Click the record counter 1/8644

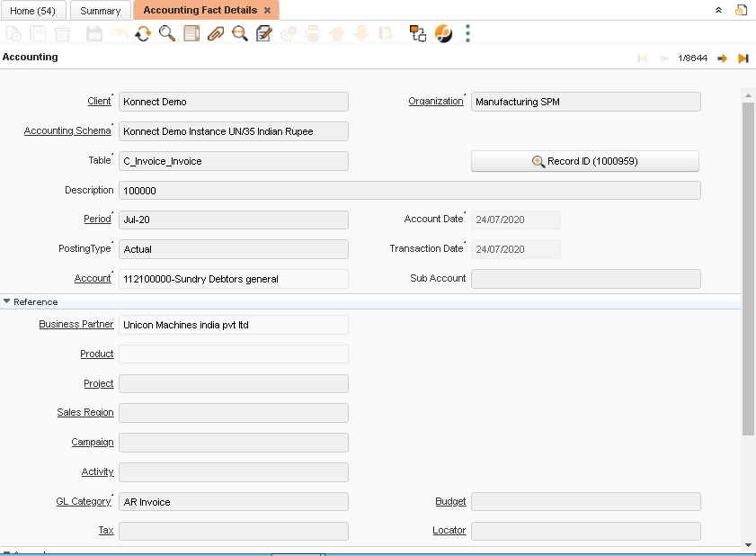(x=692, y=58)
